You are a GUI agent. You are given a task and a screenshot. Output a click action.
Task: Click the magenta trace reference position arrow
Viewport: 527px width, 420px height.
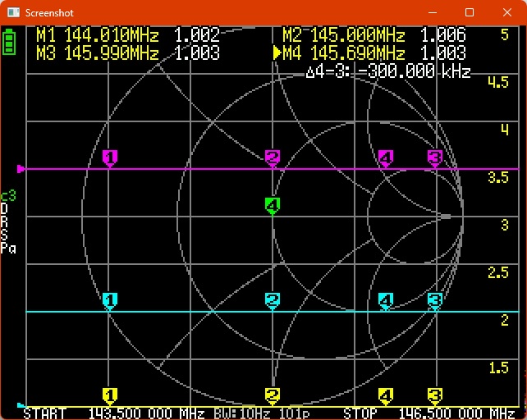[21, 169]
